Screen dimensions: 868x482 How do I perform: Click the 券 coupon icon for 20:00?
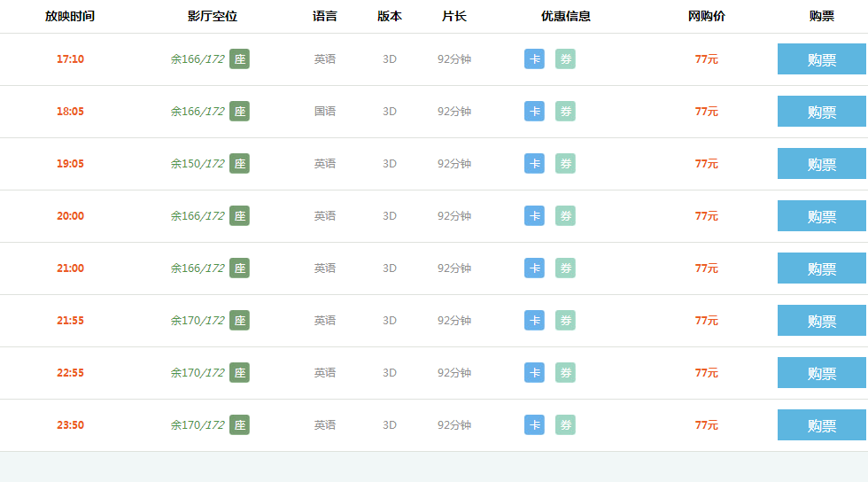point(565,215)
